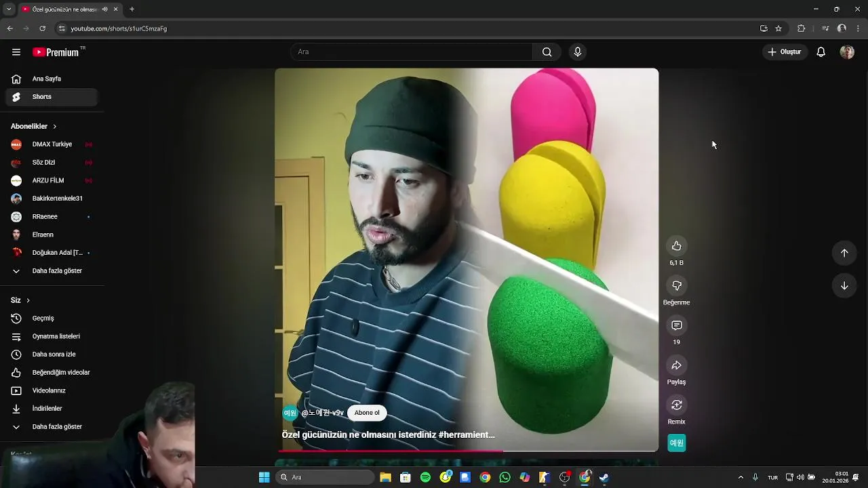The width and height of the screenshot is (868, 488).
Task: Reload the page in Chrome
Action: tap(43, 28)
